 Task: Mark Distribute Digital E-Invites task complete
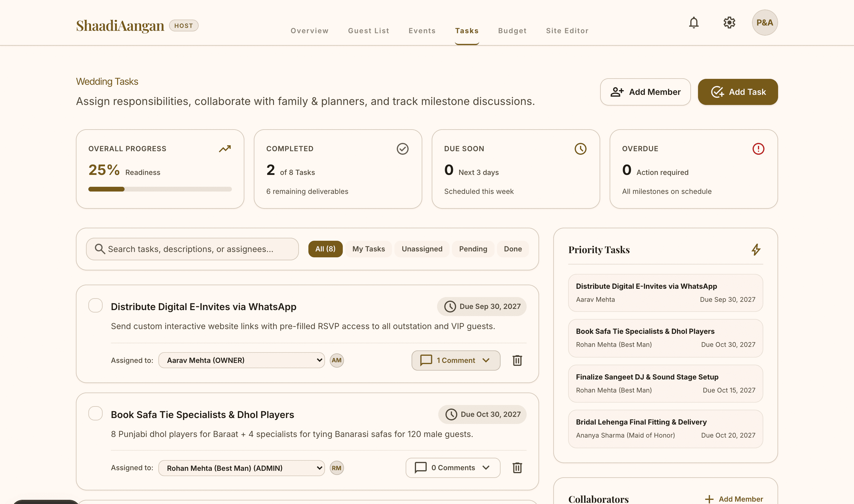[x=95, y=305]
